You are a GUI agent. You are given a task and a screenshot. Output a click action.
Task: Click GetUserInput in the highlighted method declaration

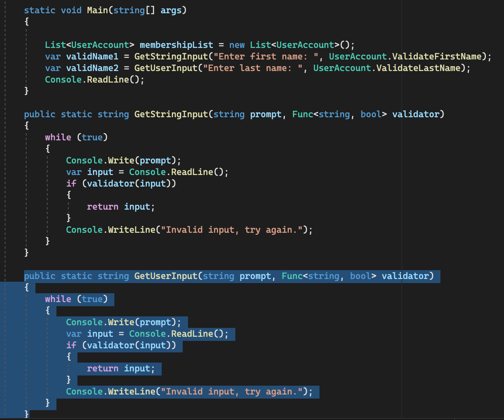pyautogui.click(x=166, y=276)
